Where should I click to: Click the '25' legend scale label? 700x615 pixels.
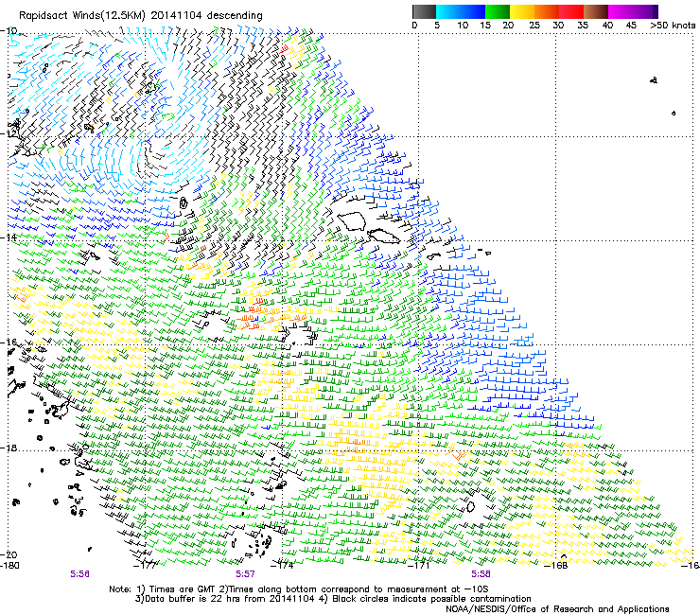pyautogui.click(x=534, y=25)
